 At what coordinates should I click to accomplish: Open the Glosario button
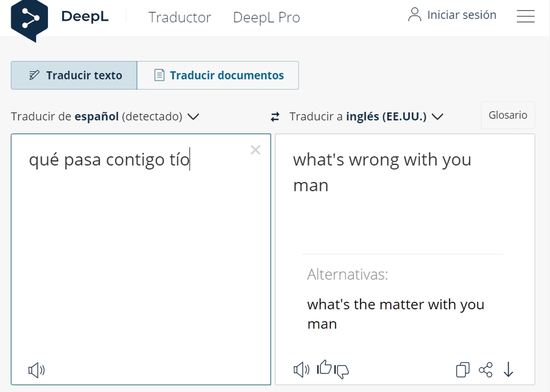tap(508, 115)
